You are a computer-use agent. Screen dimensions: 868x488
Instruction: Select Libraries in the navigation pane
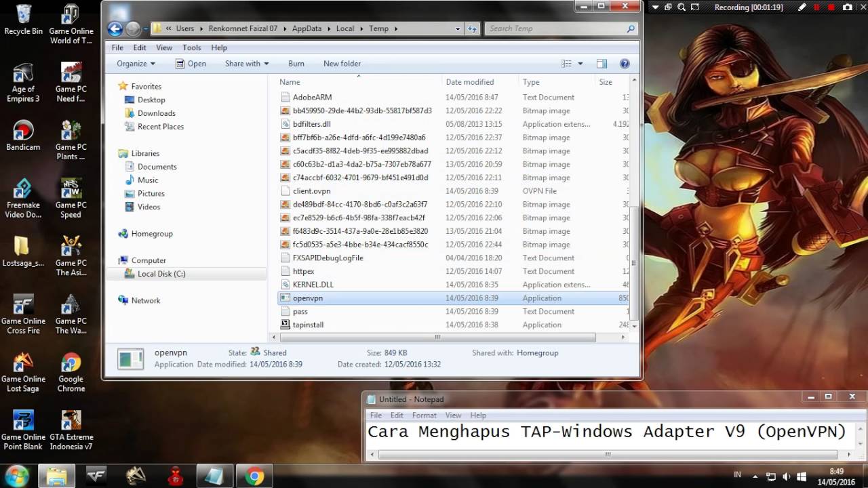145,153
